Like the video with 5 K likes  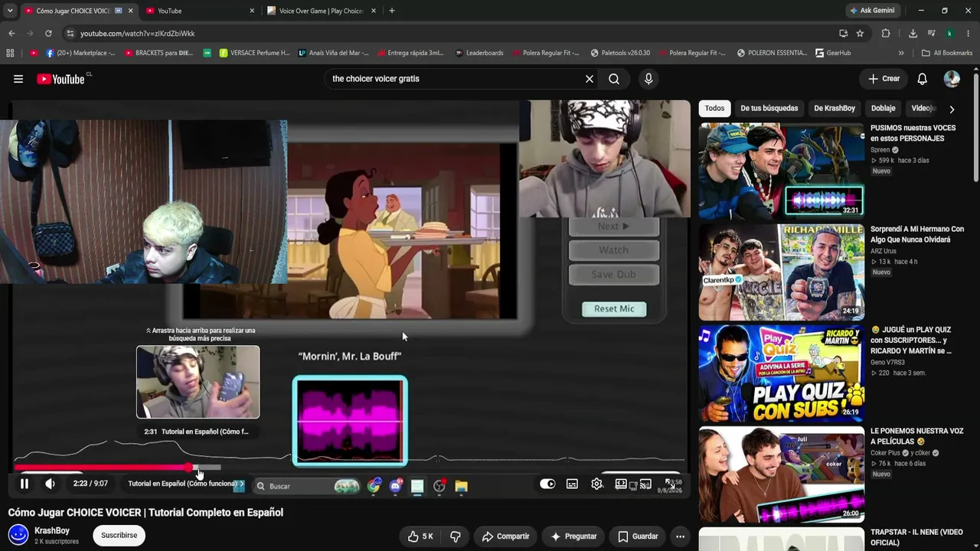coord(421,536)
